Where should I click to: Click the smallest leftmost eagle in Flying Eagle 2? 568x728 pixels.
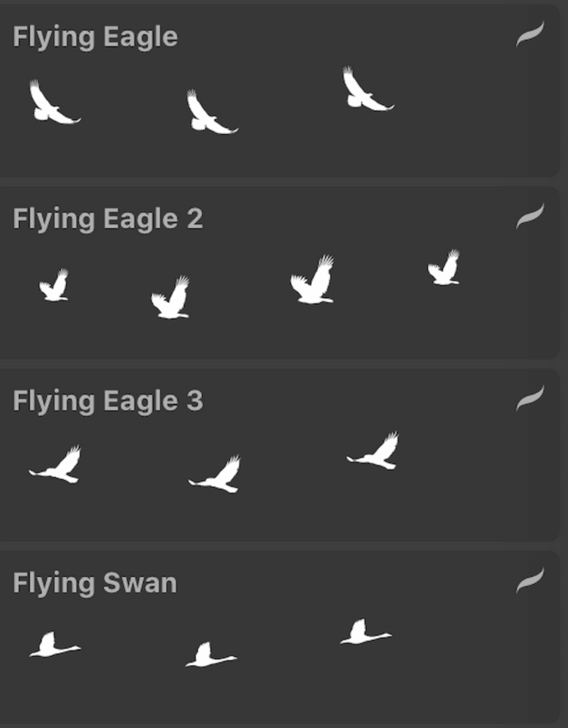click(54, 286)
